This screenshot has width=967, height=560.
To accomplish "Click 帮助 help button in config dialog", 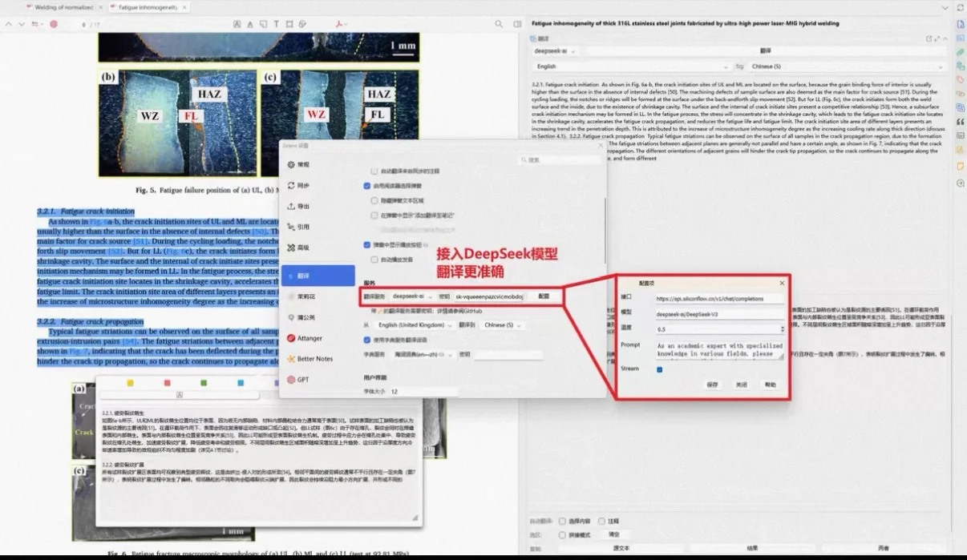I will click(771, 385).
